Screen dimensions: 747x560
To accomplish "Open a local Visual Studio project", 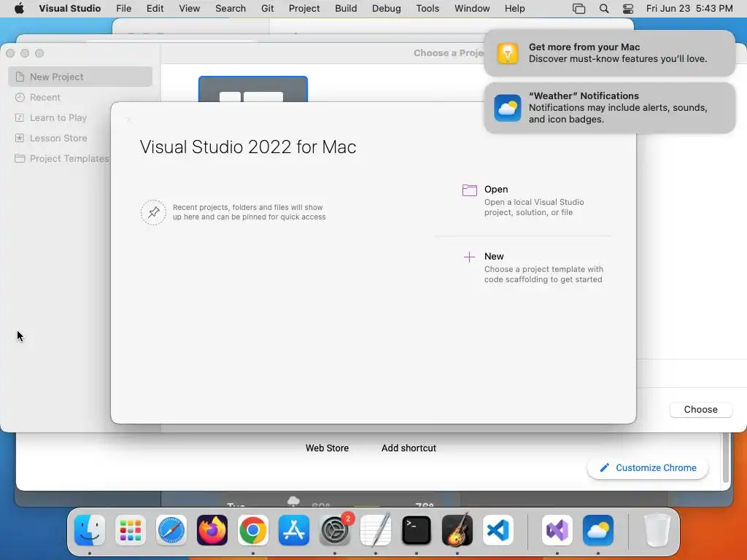I will 533,201.
